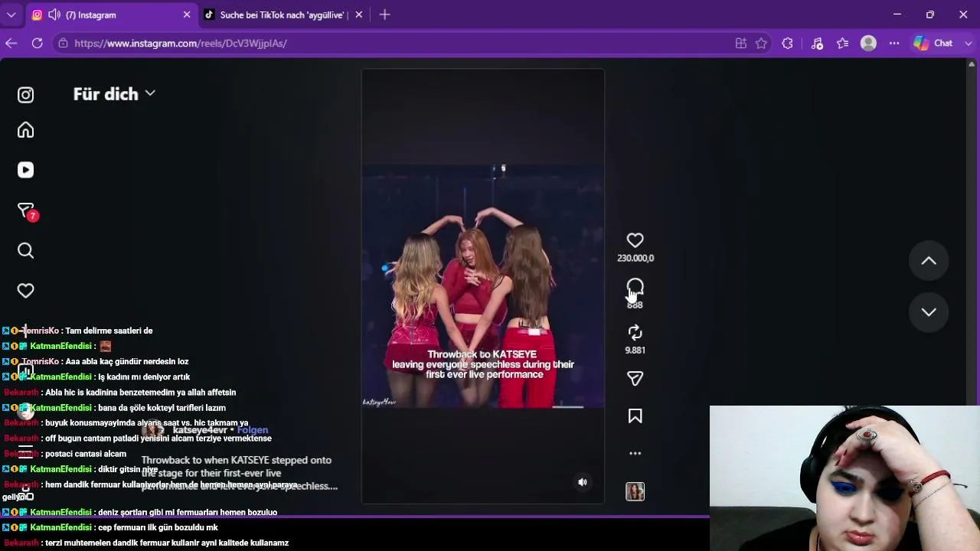Open comments on the KATSEYE reel
Viewport: 980px width, 551px height.
(635, 288)
